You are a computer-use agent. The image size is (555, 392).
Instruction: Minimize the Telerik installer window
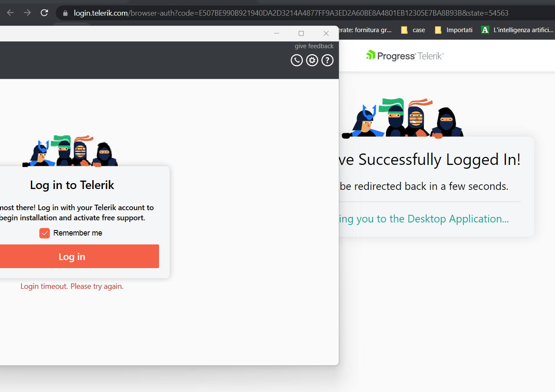277,33
